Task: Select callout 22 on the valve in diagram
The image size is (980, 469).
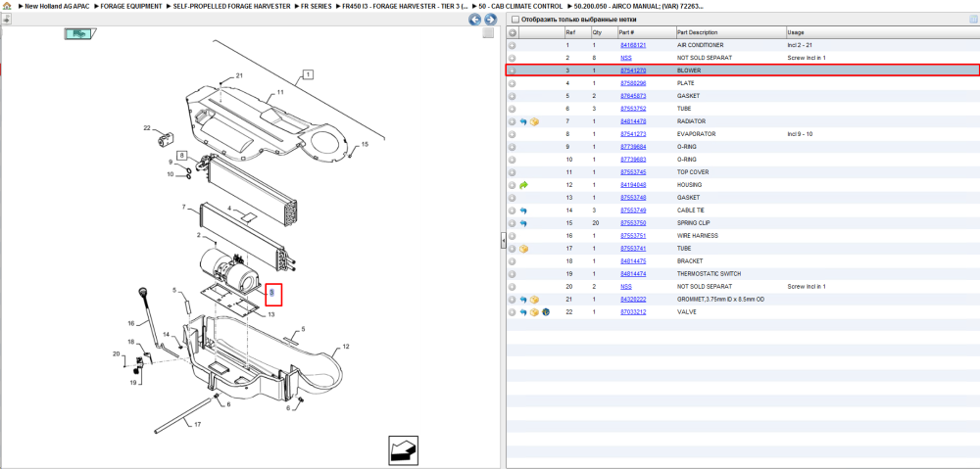Action: (x=148, y=128)
